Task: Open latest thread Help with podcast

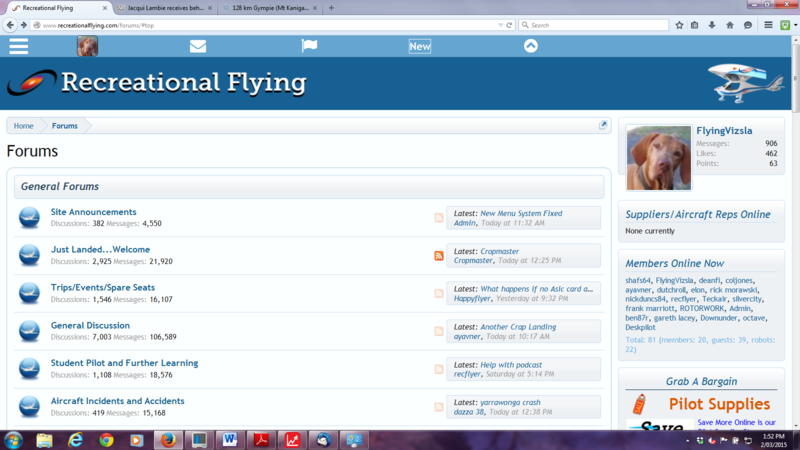Action: coord(511,365)
